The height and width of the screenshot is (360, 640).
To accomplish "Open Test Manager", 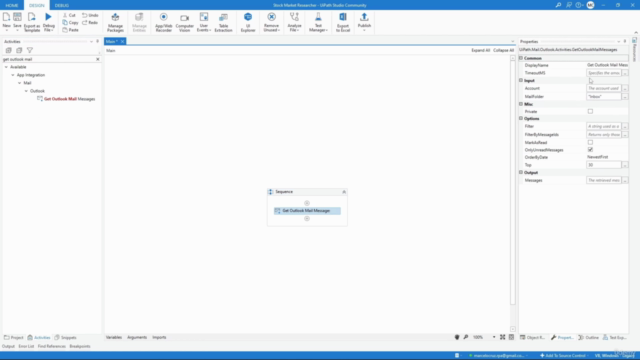I will [x=318, y=22].
